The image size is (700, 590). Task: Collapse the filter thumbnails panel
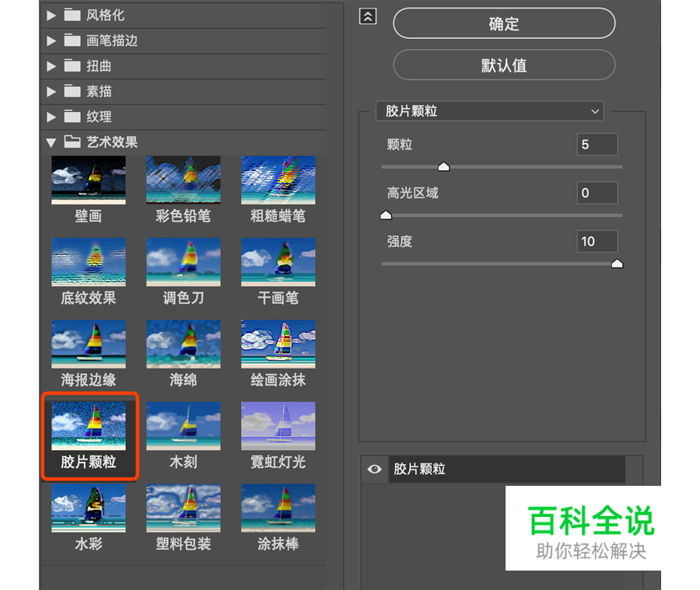pos(368,16)
